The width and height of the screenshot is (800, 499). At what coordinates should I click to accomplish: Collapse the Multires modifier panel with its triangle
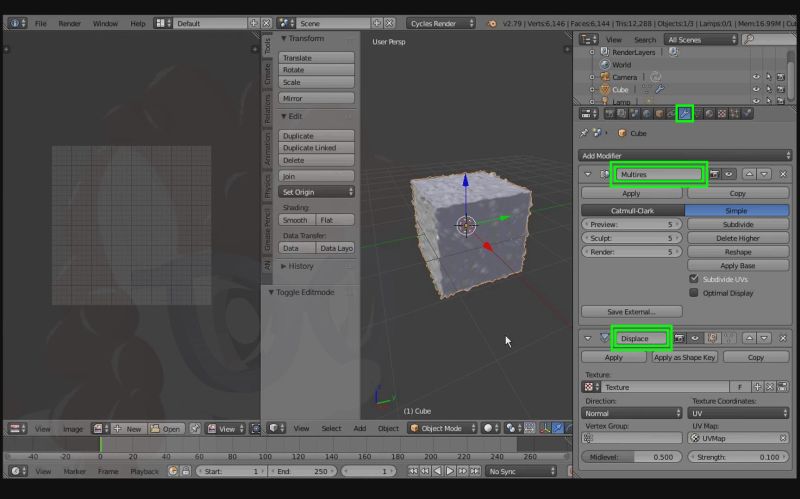(588, 174)
